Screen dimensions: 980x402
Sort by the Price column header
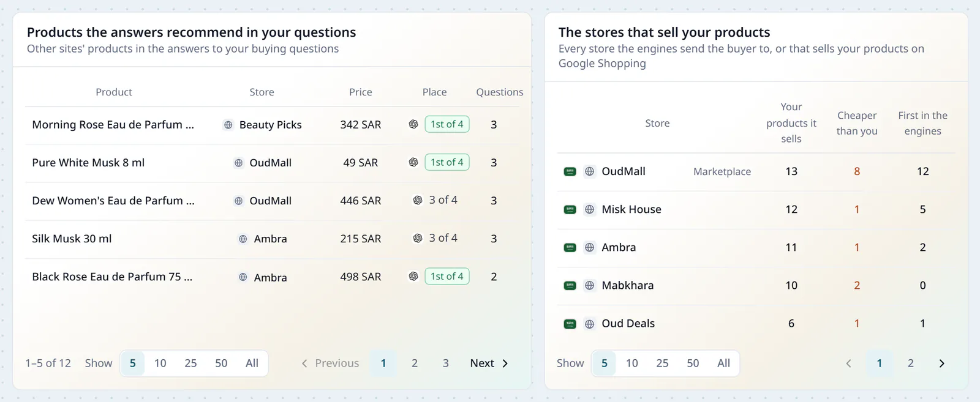point(361,92)
